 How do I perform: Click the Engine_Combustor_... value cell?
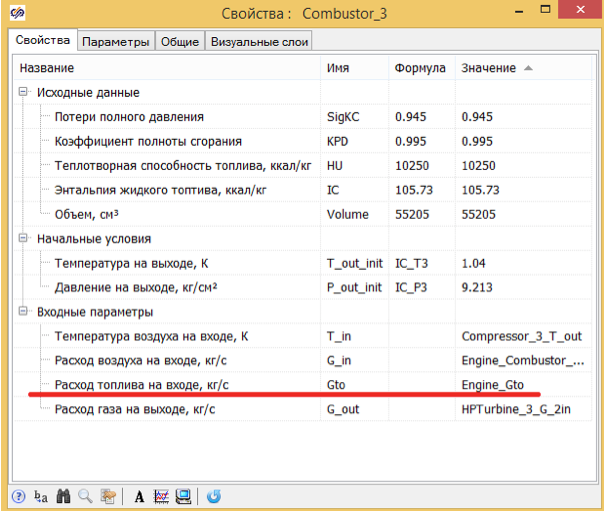tap(523, 360)
